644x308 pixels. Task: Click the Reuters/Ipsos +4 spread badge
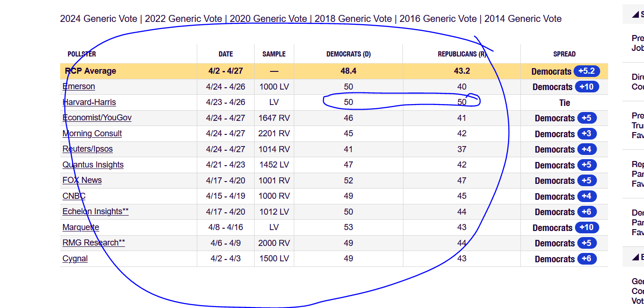coord(587,149)
